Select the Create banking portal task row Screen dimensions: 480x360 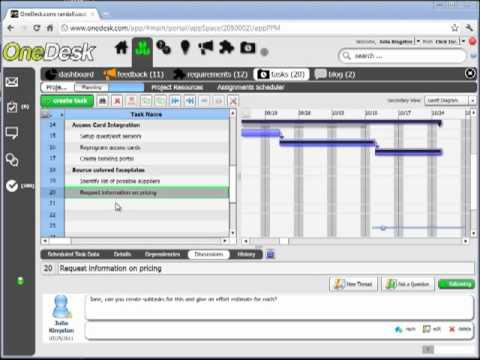[147, 158]
